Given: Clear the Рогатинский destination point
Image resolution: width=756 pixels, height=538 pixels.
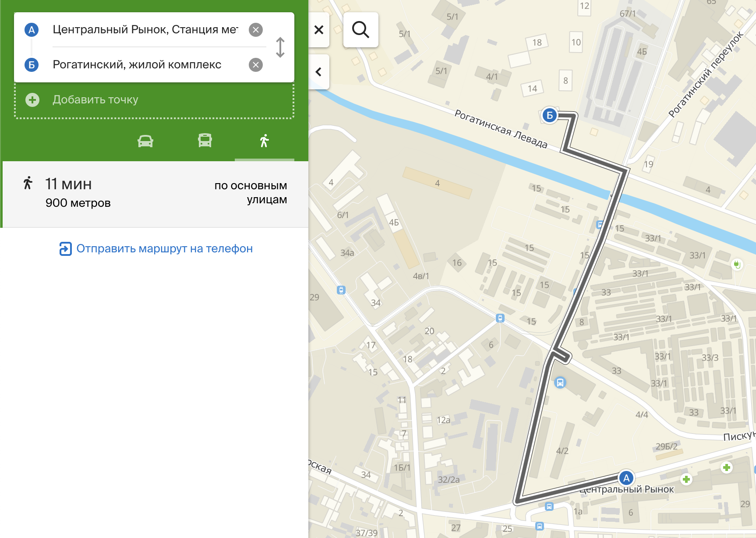Looking at the screenshot, I should [x=256, y=65].
